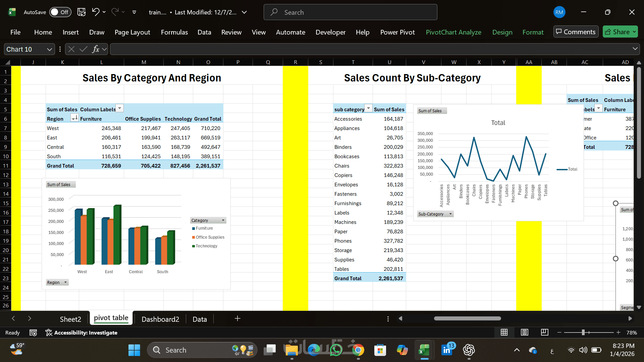
Task: Click the Normal view grid icon
Action: [504, 332]
